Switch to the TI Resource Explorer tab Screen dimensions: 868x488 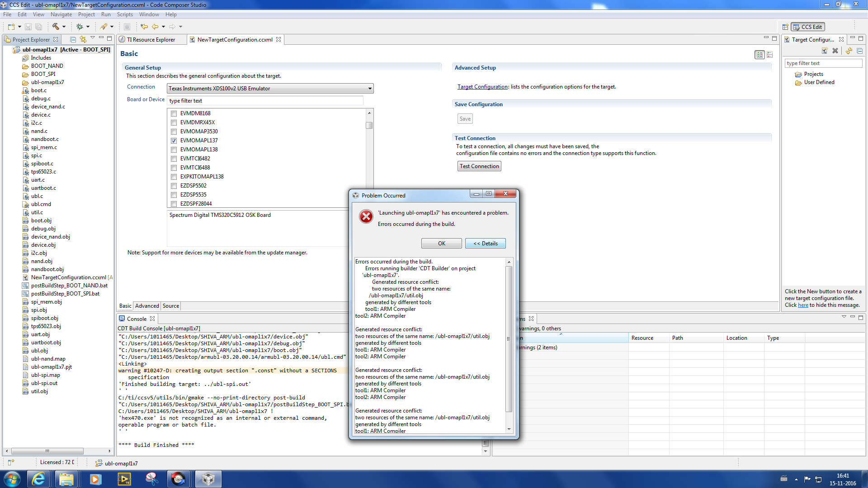coord(151,40)
